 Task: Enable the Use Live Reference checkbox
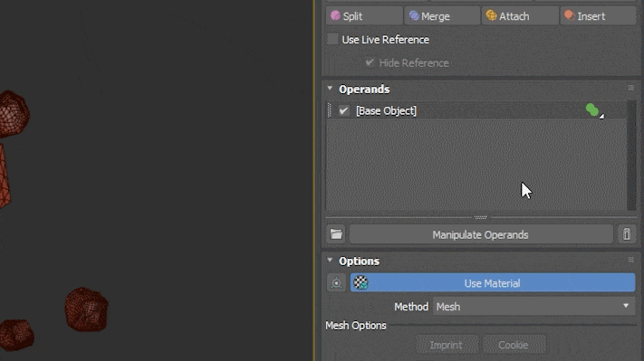coord(332,40)
